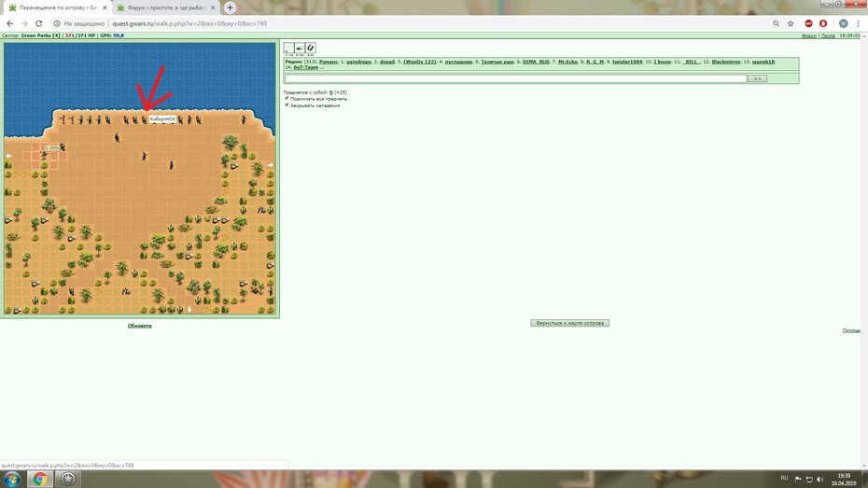This screenshot has width=868, height=488.
Task: Click the 371/371 HP indicator
Action: [80, 35]
